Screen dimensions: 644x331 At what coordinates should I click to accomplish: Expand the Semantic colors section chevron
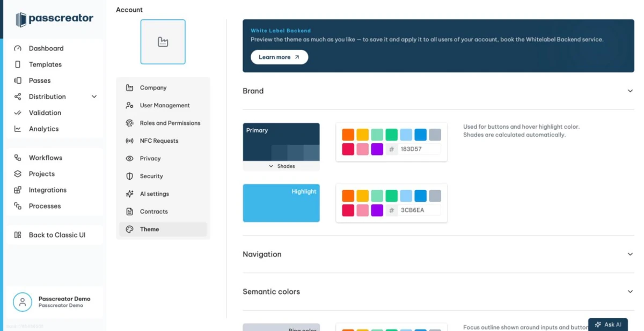tap(630, 292)
